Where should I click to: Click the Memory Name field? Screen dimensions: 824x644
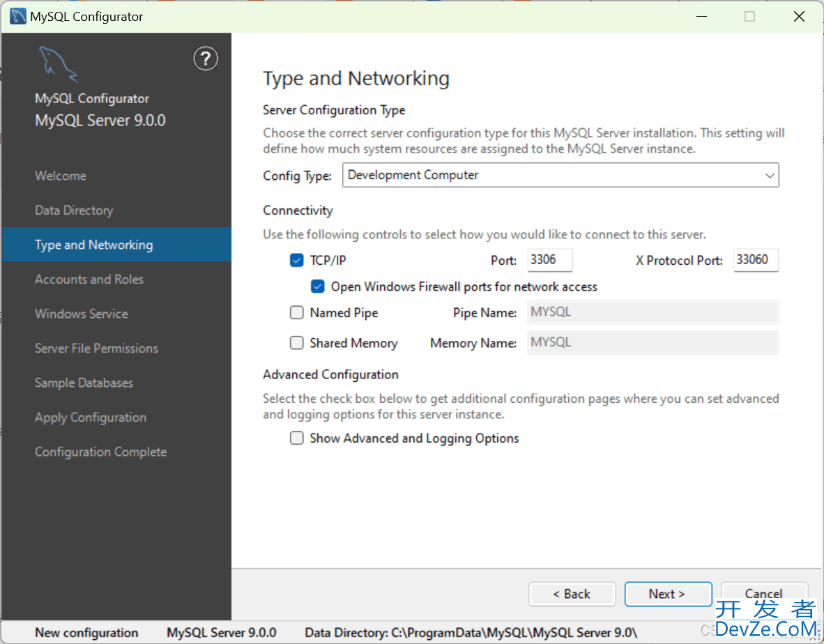[x=653, y=343]
